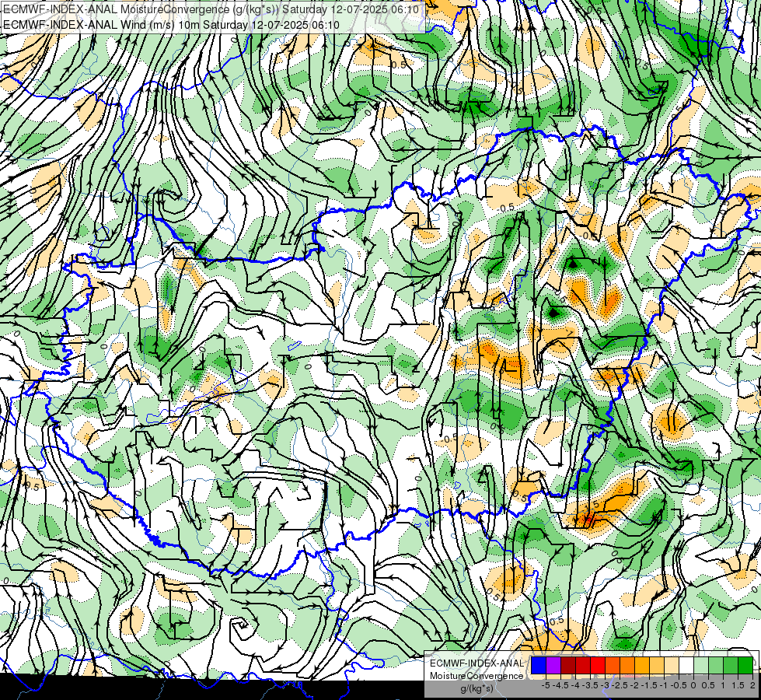Viewport: 761px width, 700px height.
Task: Click the legend unit text g/(kg*s)
Action: pos(477,689)
